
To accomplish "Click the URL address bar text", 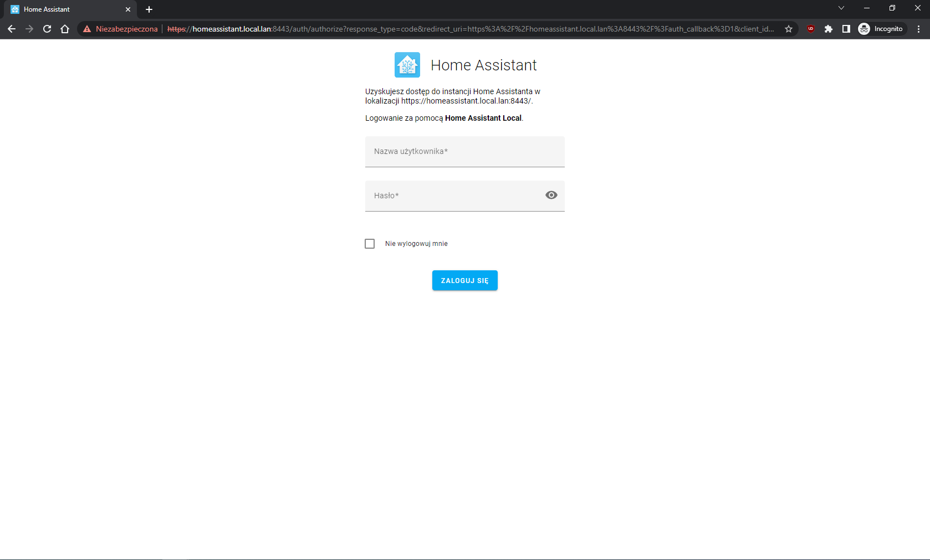I will pyautogui.click(x=471, y=29).
